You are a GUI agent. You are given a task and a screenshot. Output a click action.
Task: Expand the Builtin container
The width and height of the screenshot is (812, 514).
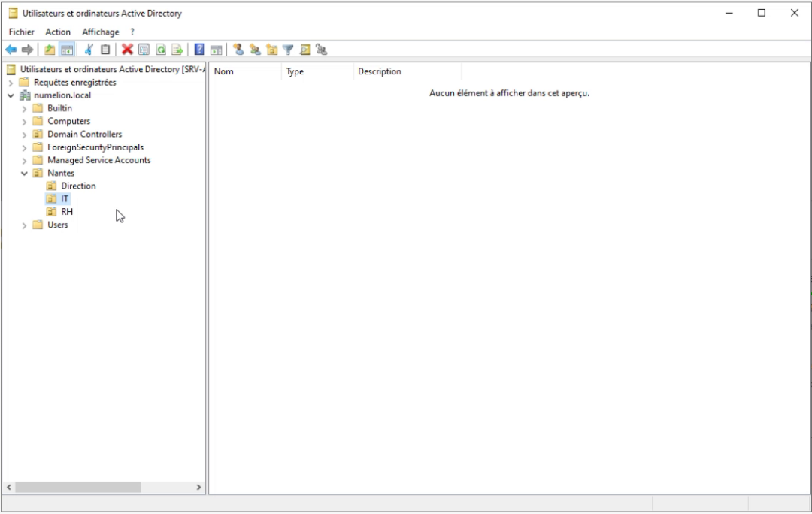coord(24,108)
